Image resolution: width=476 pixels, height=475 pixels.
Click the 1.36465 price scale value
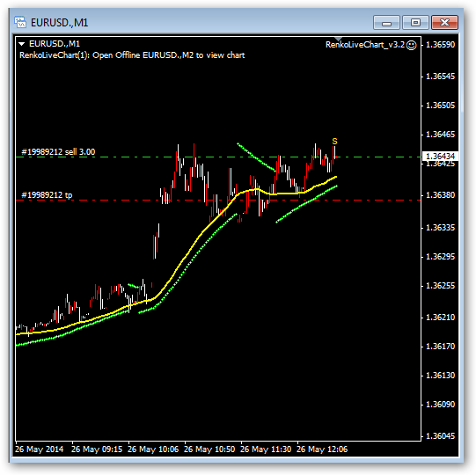441,135
